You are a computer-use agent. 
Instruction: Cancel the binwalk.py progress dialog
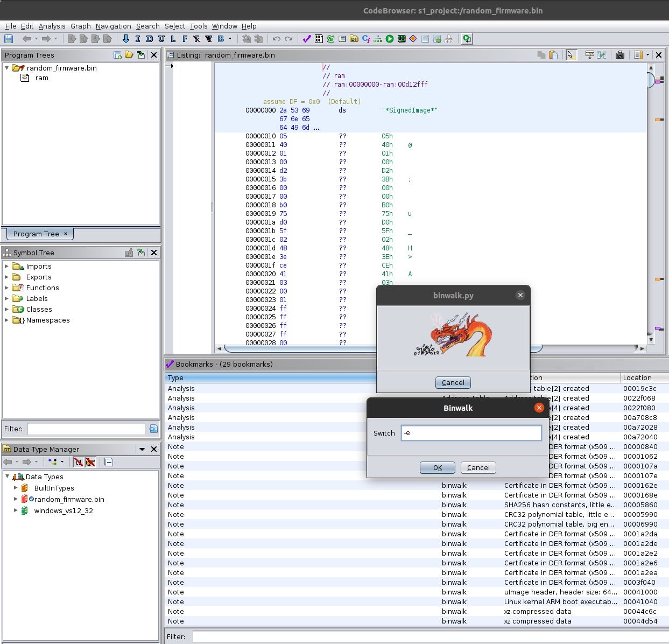click(453, 382)
